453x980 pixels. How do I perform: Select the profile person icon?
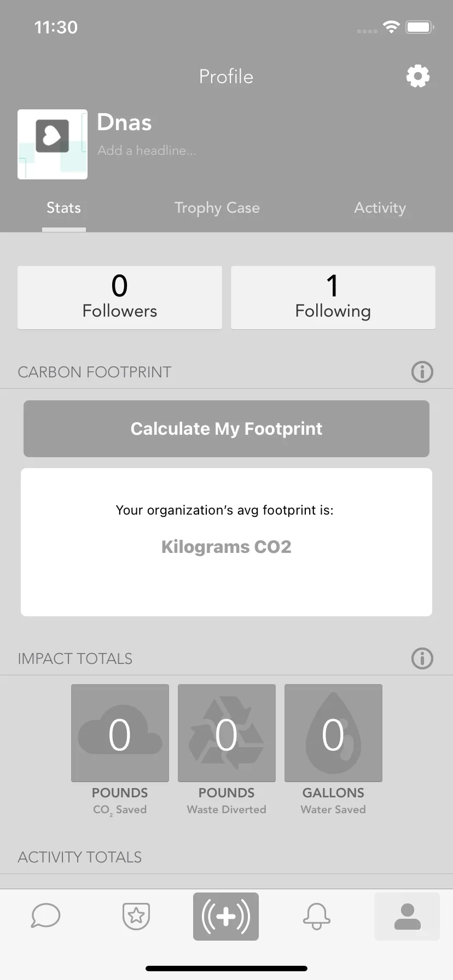[x=407, y=917]
